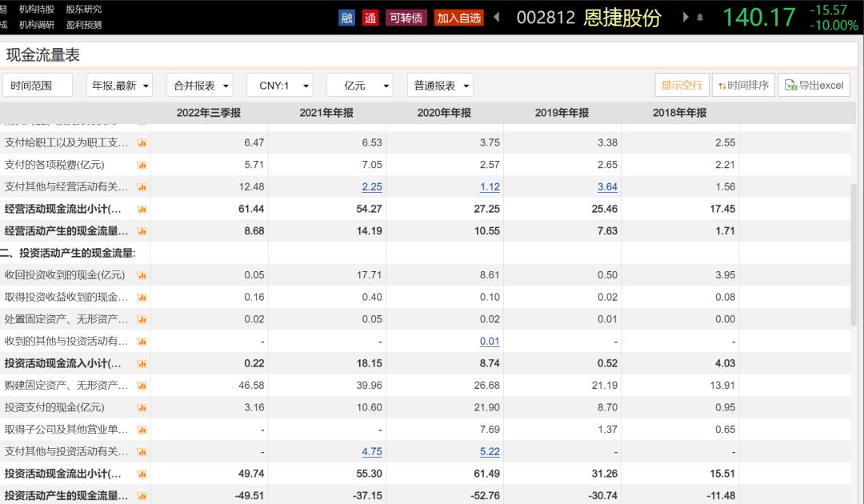Click chart icon next to 投资支付的现金

coord(142,407)
